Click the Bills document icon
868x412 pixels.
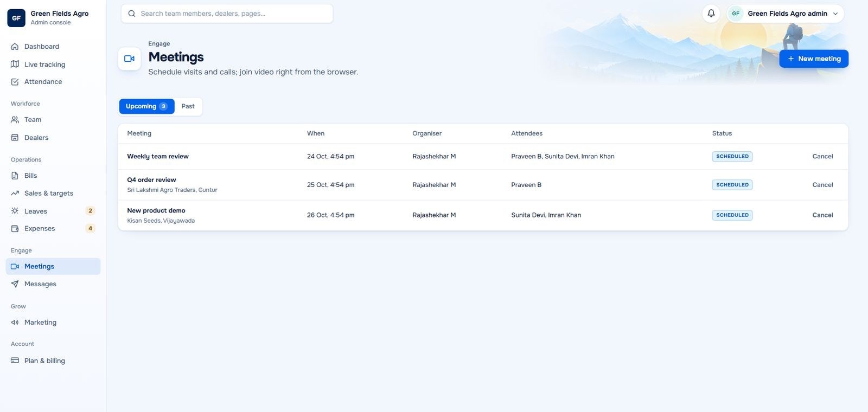click(15, 176)
